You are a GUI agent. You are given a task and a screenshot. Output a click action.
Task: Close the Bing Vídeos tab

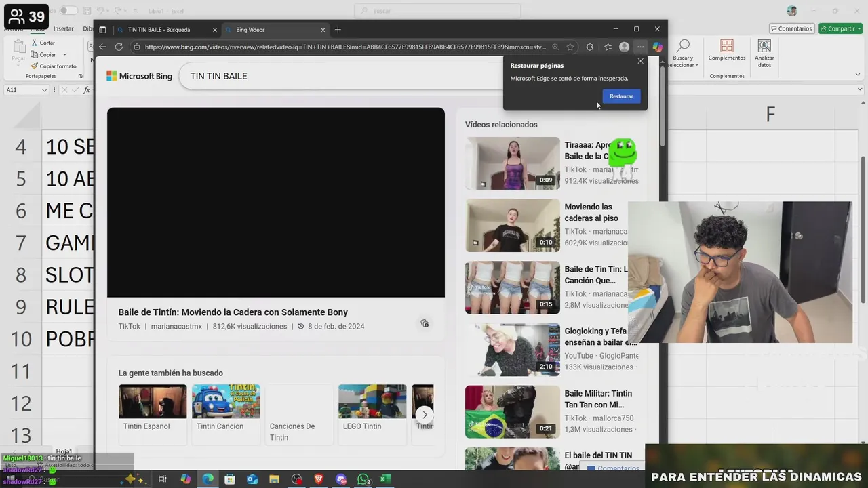323,30
